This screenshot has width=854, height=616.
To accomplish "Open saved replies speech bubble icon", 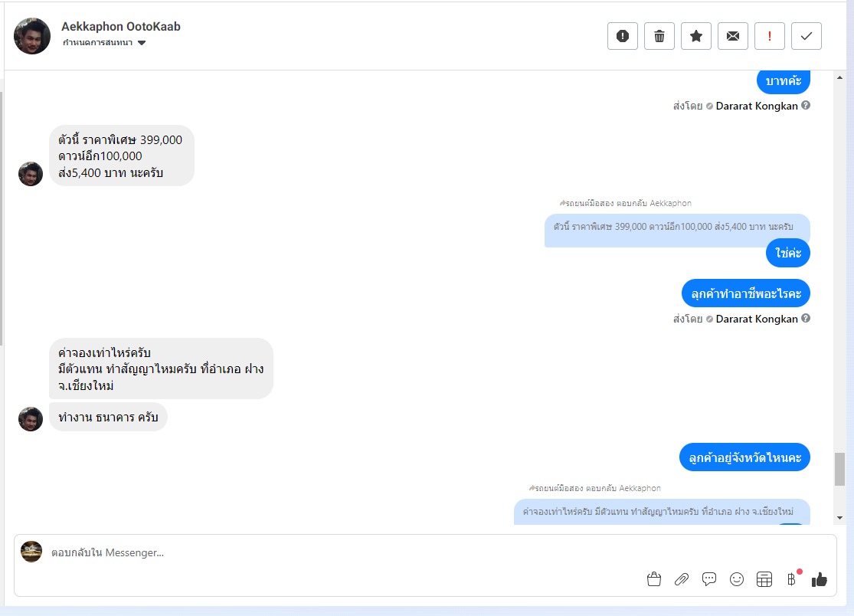I will 709,579.
